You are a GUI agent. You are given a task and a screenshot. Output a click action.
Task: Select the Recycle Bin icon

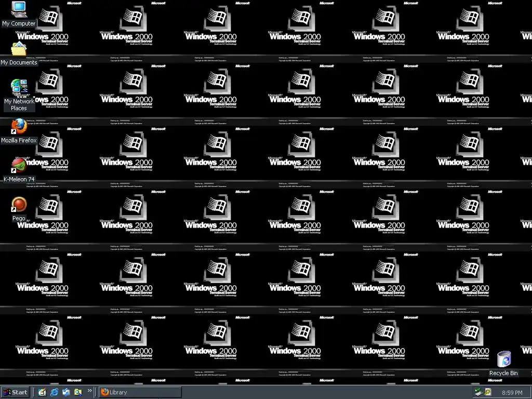504,359
